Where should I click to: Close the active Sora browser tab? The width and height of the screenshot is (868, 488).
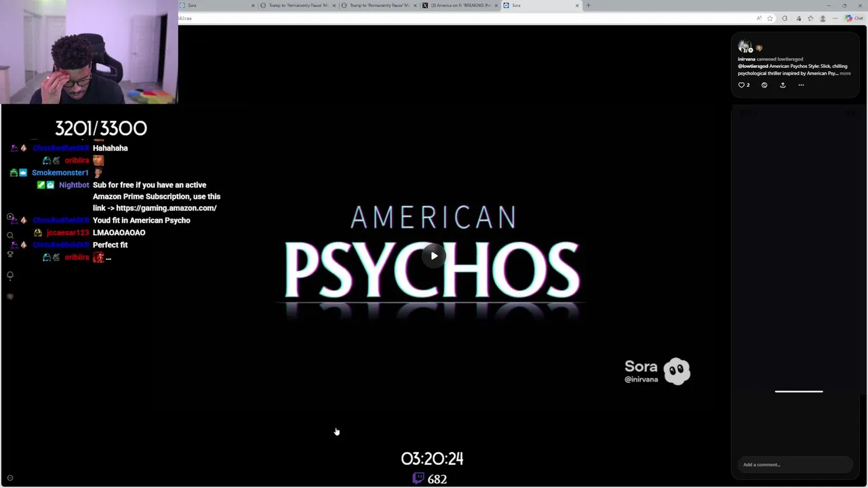[x=577, y=5]
